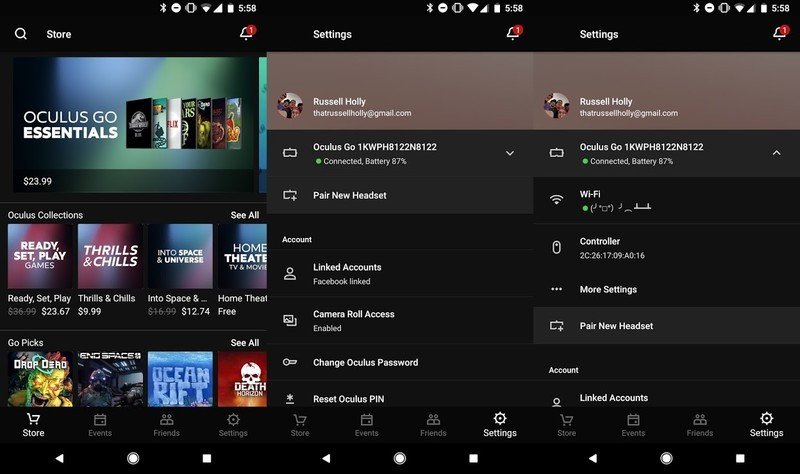Open Thrills & Chills collection

[x=110, y=256]
